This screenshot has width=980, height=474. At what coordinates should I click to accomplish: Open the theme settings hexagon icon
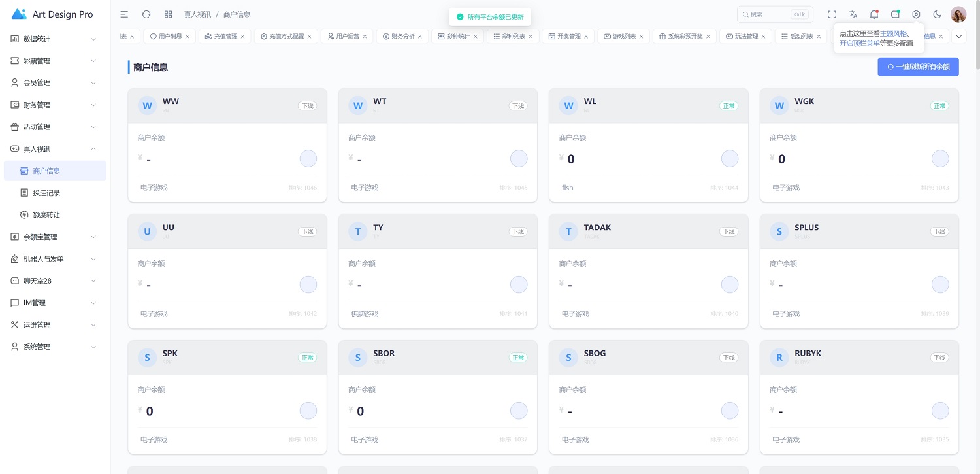(916, 14)
